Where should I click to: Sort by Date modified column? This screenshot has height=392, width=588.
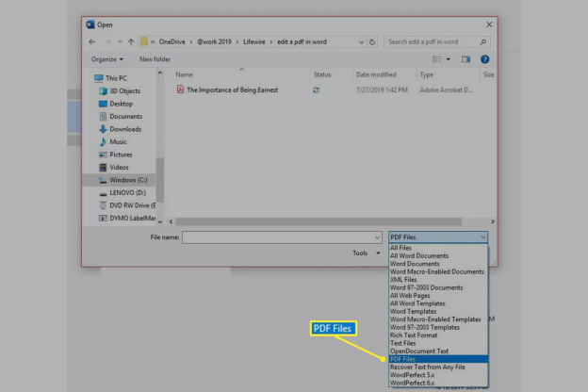[376, 74]
